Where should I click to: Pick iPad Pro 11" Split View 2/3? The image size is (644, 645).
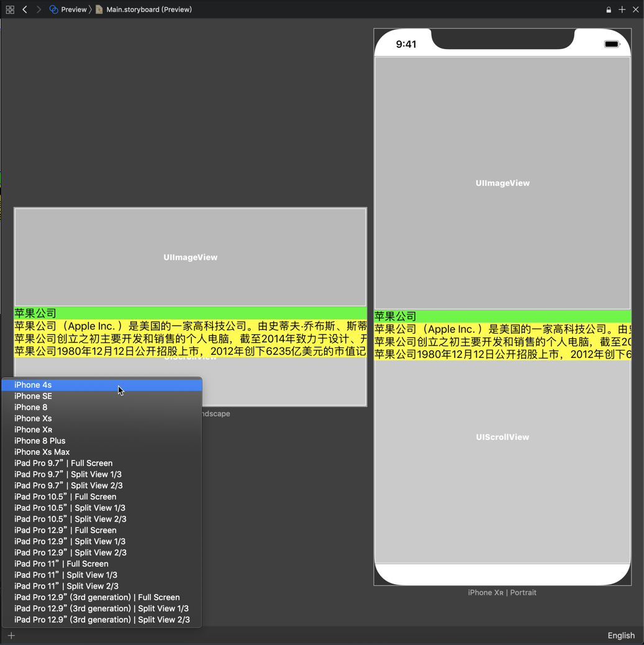coord(102,586)
